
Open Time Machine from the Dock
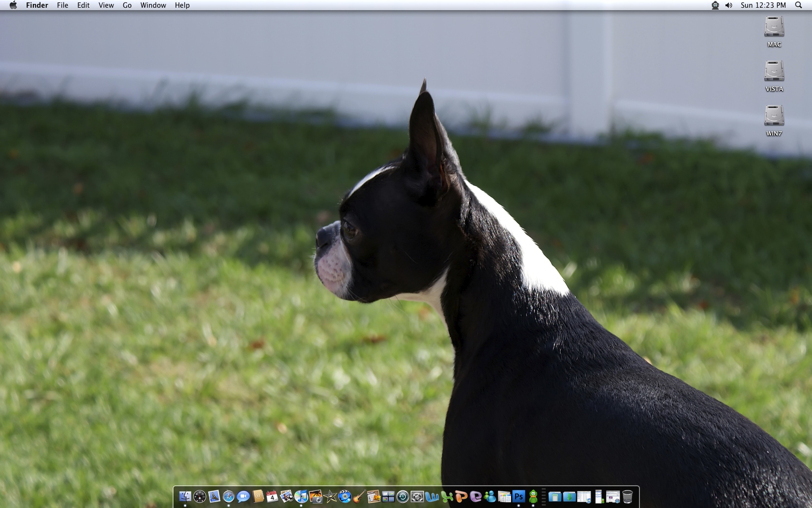pyautogui.click(x=403, y=496)
